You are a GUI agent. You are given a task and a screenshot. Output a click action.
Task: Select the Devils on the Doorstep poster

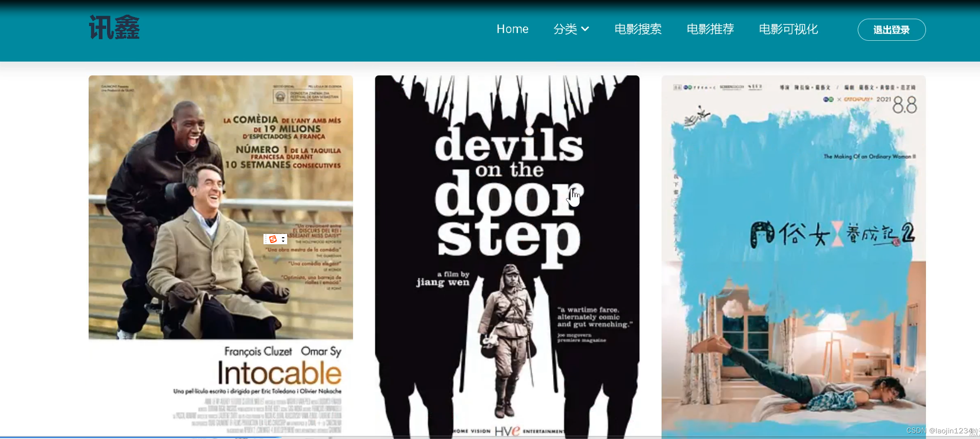[x=507, y=256]
